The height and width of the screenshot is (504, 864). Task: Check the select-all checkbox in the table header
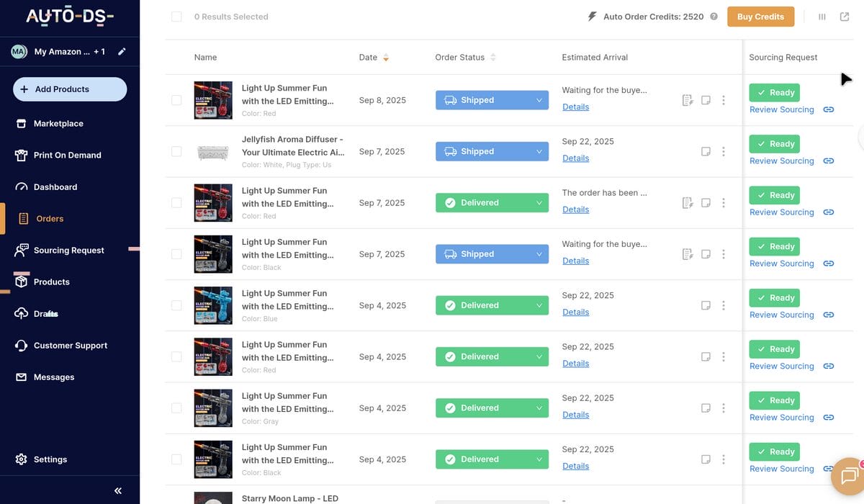[176, 16]
